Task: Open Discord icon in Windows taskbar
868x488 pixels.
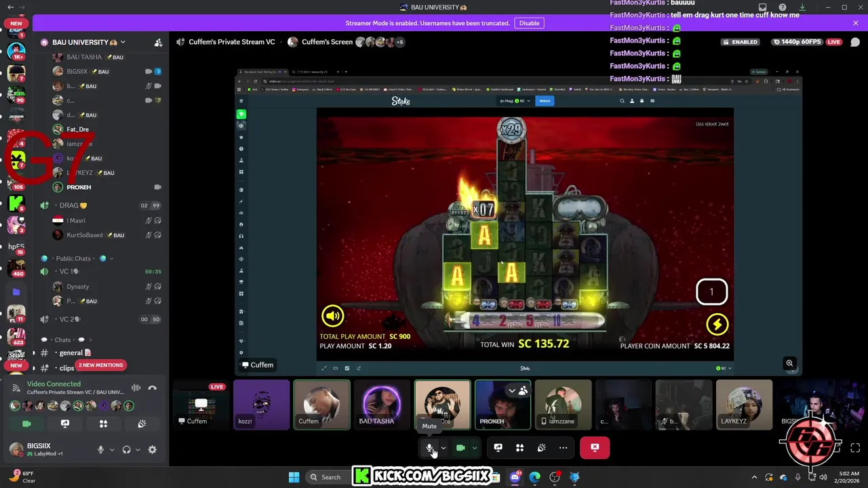Action: [515, 477]
